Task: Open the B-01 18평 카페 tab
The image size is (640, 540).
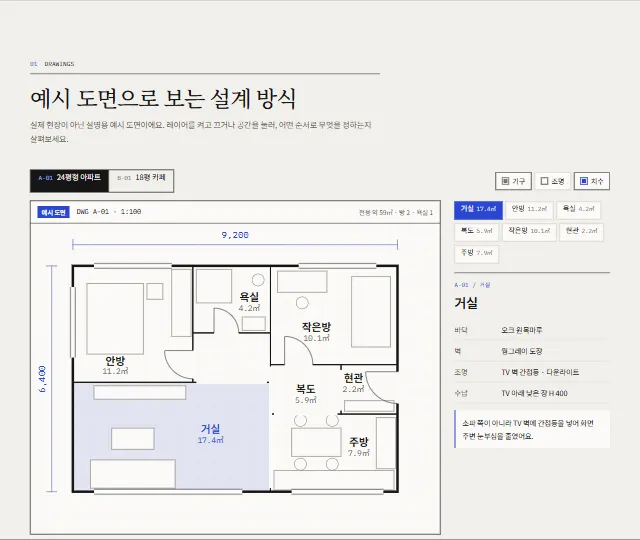Action: [141, 180]
